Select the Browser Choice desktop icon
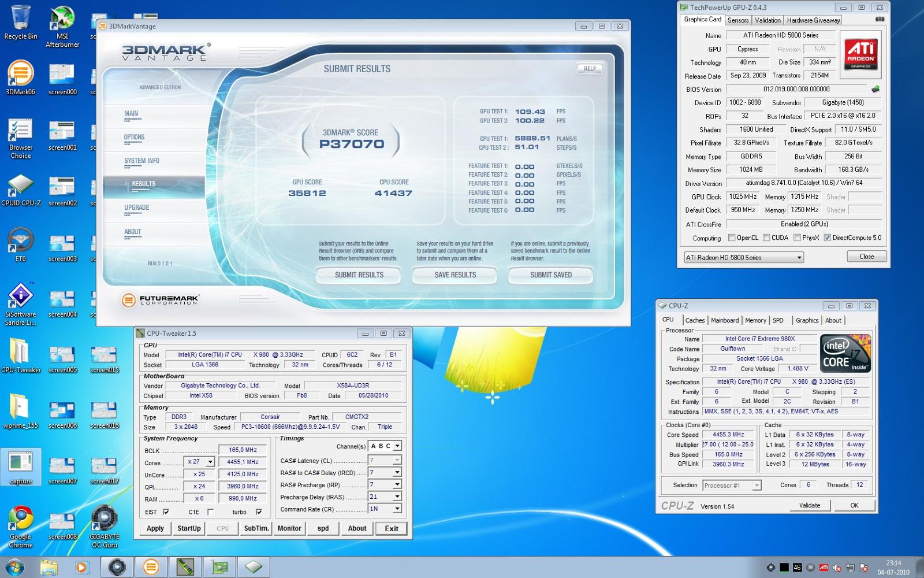The width and height of the screenshot is (924, 578). 21,139
